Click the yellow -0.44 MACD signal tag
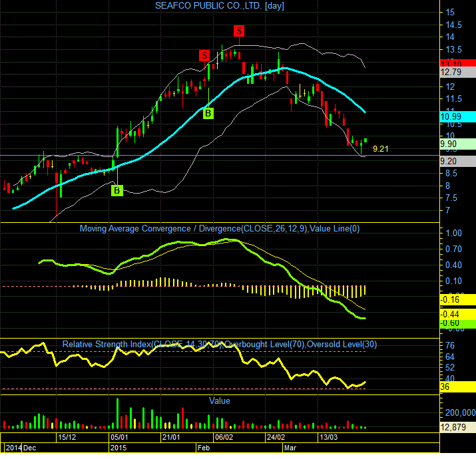476x459 pixels. pyautogui.click(x=458, y=314)
